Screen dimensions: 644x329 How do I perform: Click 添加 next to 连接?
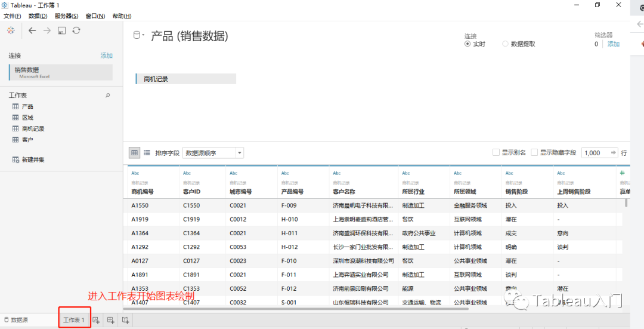point(106,56)
